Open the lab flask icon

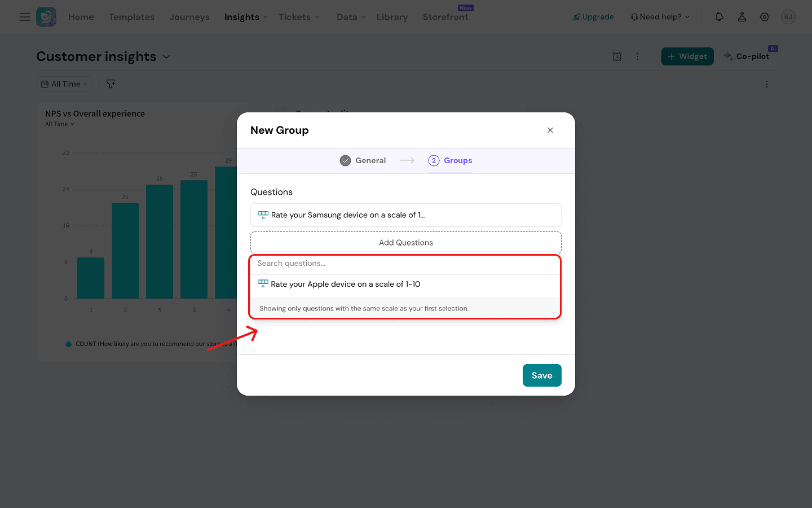point(742,17)
